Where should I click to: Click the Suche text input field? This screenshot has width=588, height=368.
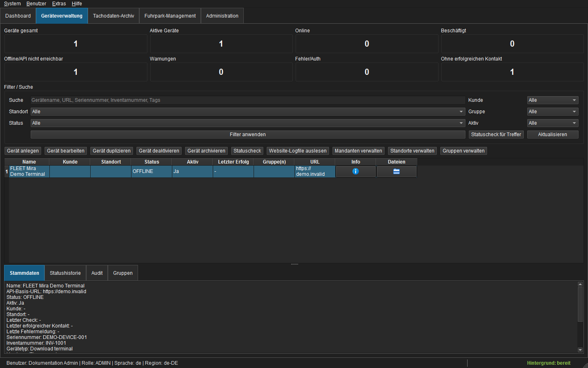[248, 100]
